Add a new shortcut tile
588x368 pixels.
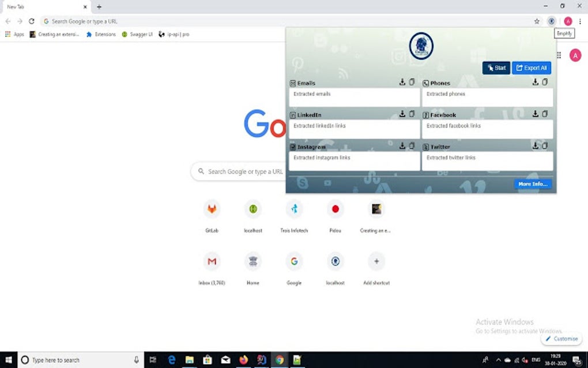[376, 269]
